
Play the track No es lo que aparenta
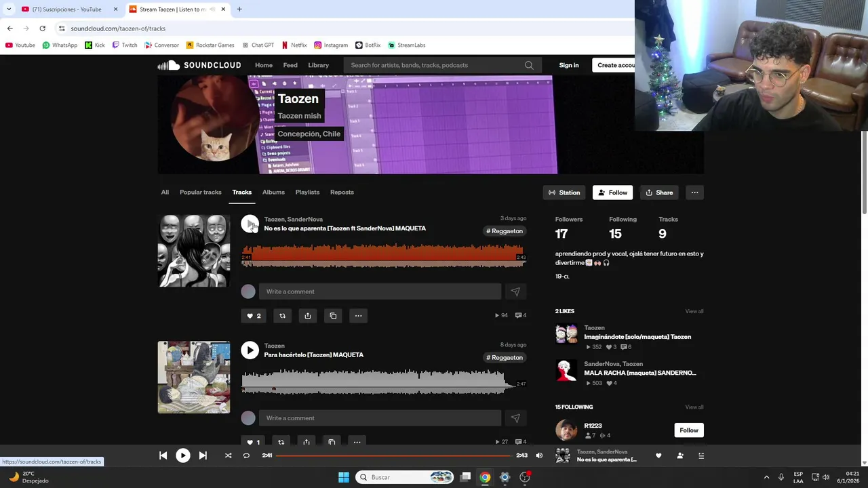click(x=250, y=224)
